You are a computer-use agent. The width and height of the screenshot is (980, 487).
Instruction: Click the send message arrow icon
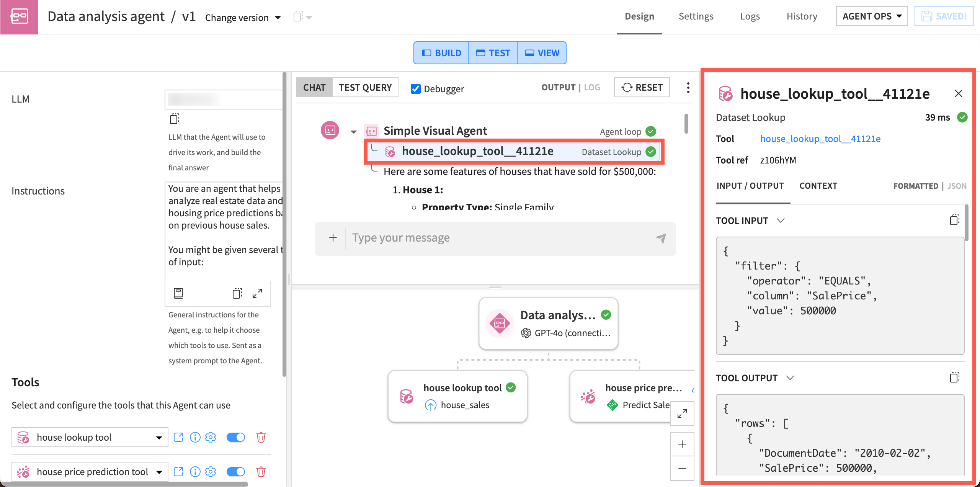tap(661, 238)
